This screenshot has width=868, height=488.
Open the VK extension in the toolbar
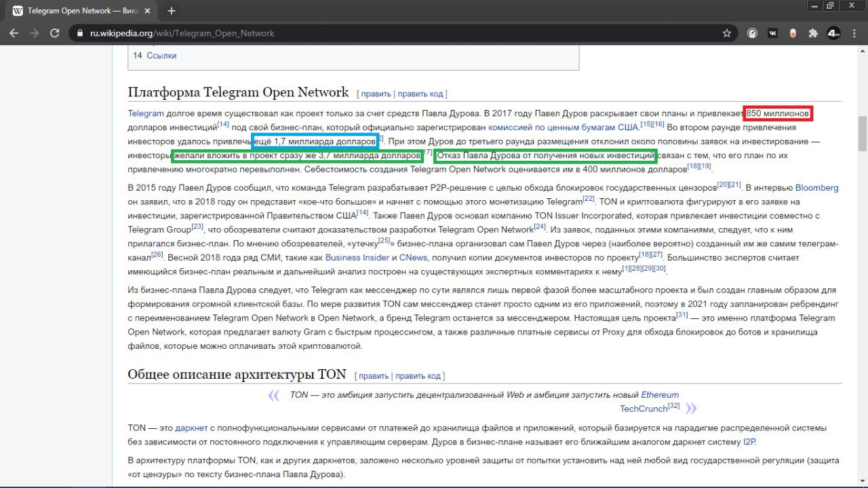tap(772, 33)
